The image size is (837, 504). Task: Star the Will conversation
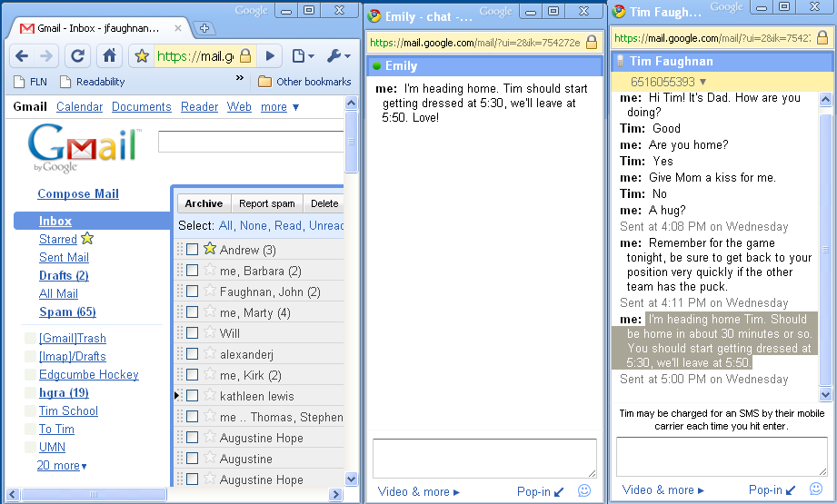(x=210, y=332)
